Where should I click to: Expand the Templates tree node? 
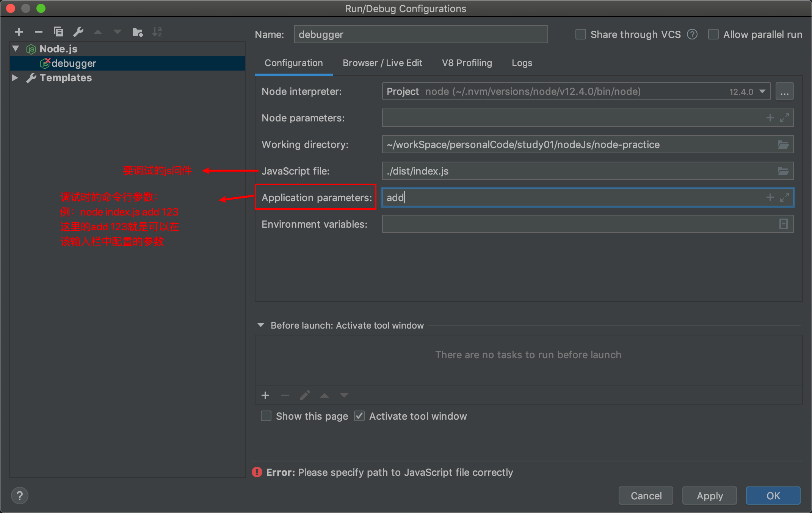click(15, 78)
